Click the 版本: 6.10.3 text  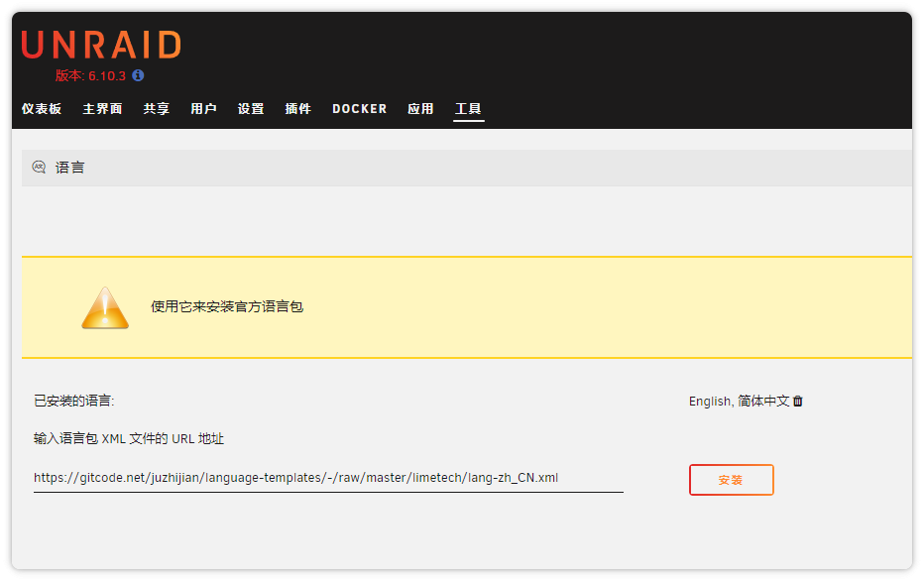90,76
